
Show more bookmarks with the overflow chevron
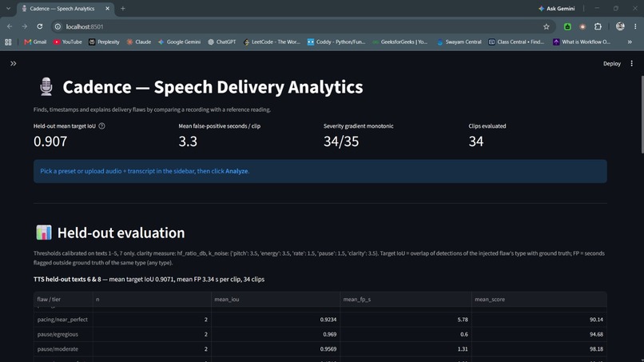coord(630,42)
